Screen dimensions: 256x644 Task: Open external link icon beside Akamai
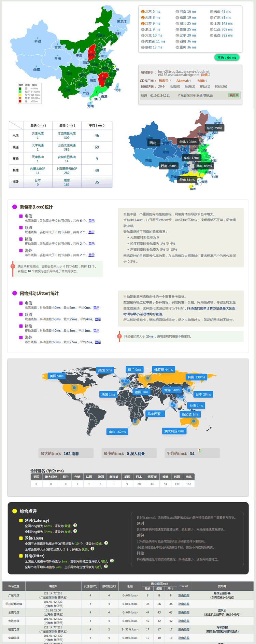(190, 81)
